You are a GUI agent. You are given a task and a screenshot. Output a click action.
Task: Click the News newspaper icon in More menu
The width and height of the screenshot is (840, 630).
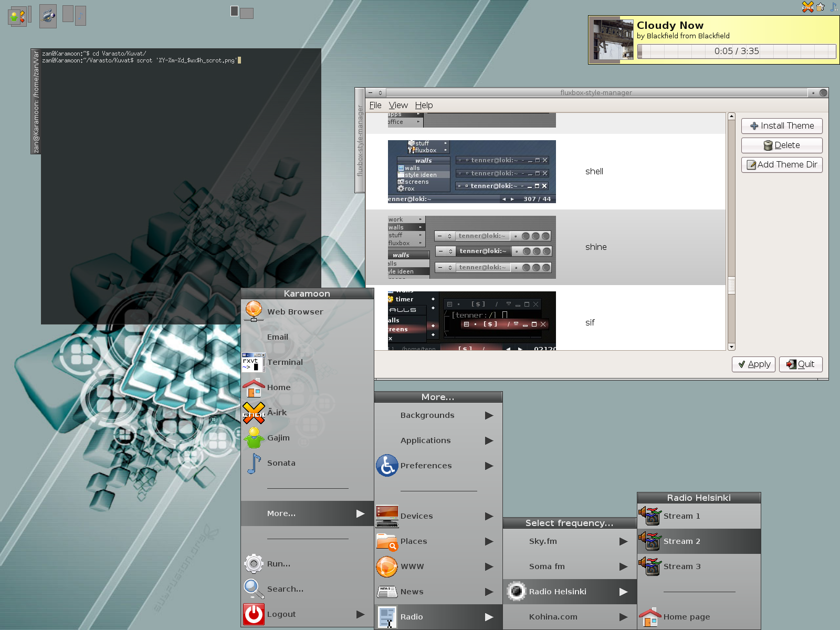click(386, 592)
